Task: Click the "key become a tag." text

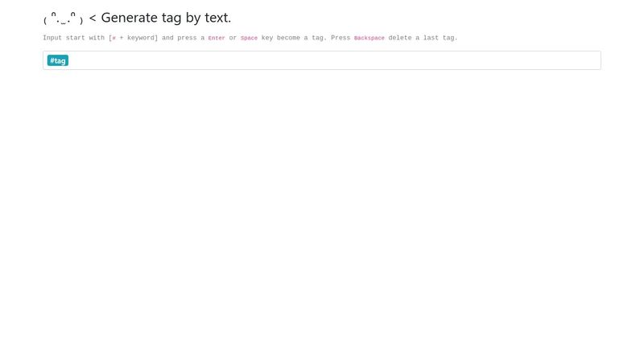Action: (x=294, y=38)
